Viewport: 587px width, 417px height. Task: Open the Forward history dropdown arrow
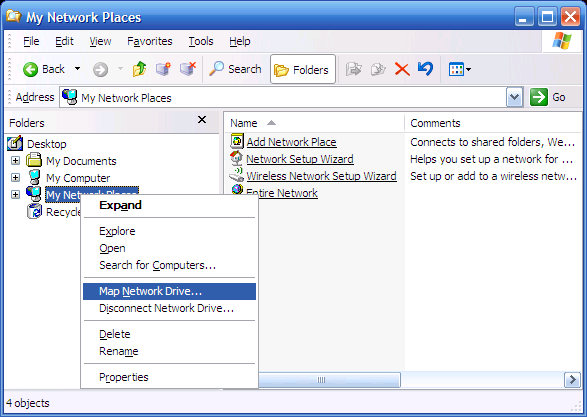pos(120,69)
